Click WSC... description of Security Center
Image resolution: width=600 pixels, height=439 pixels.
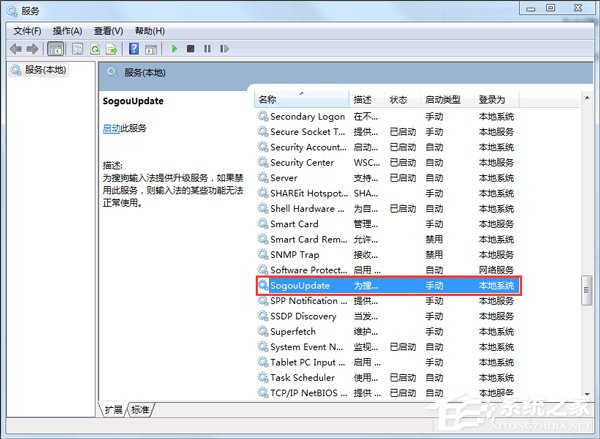[x=367, y=163]
